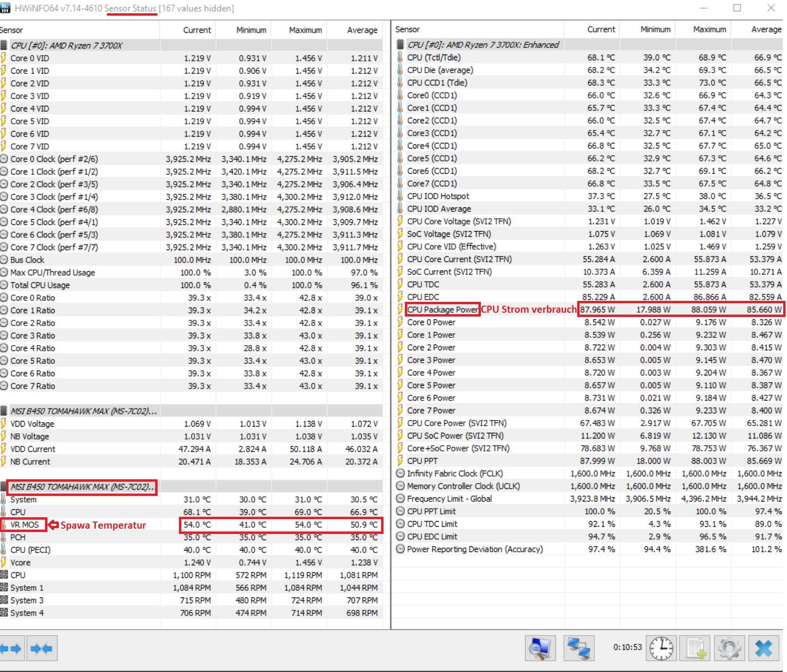Select CPU [#0]: AMD Ryzen 7 3700X: Enhanced group
787x672 pixels.
click(587, 45)
